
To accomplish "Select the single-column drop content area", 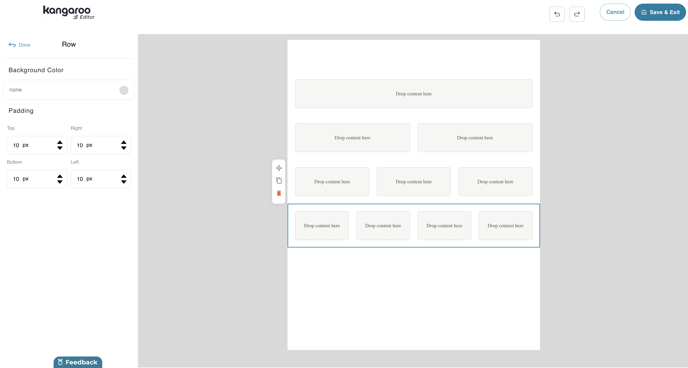I will 414,94.
